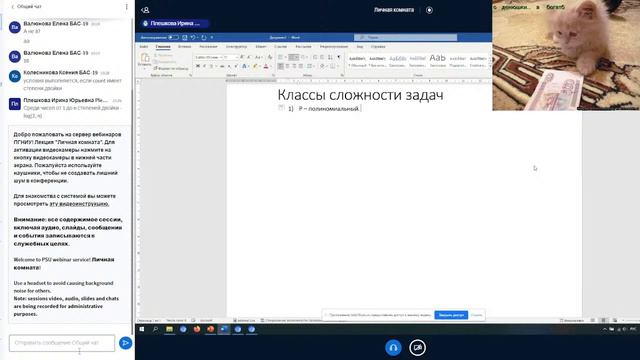
Task: Undo the last action in Word
Action: (x=192, y=38)
